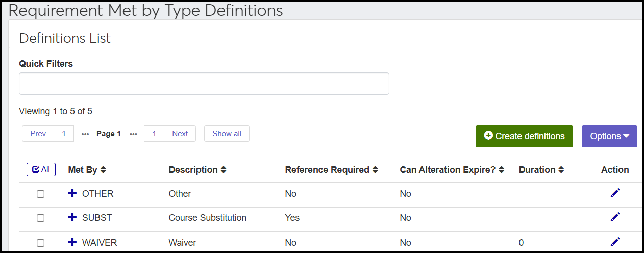Check the OTHER row checkbox

click(41, 194)
